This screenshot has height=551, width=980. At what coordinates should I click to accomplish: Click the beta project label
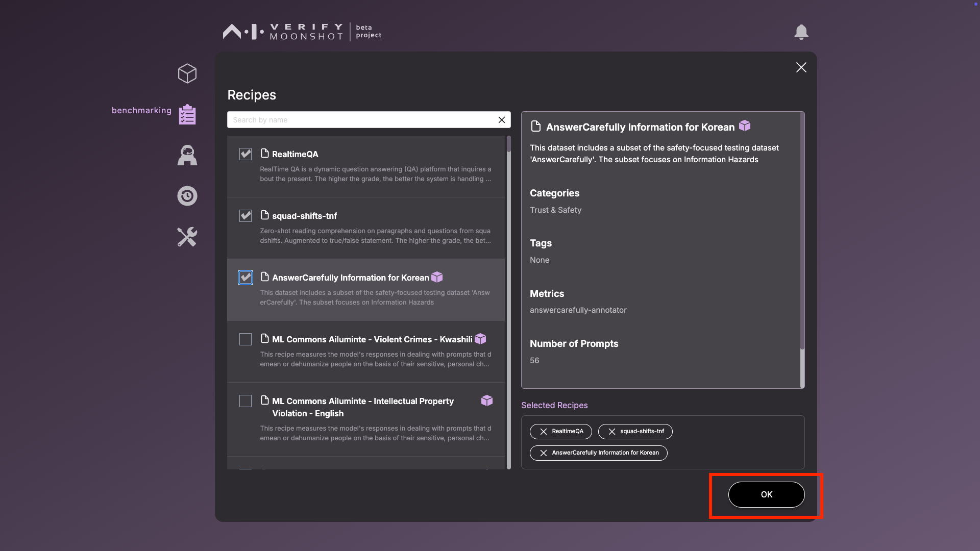[369, 32]
